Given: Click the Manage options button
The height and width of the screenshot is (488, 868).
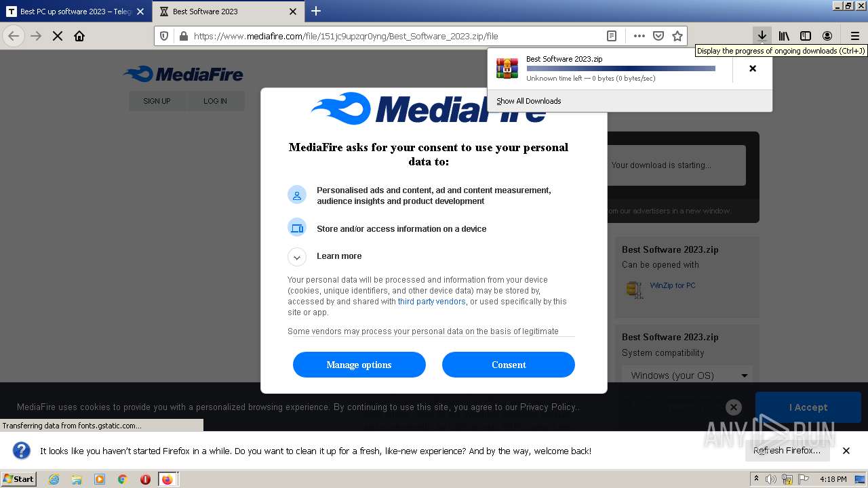Looking at the screenshot, I should (359, 365).
